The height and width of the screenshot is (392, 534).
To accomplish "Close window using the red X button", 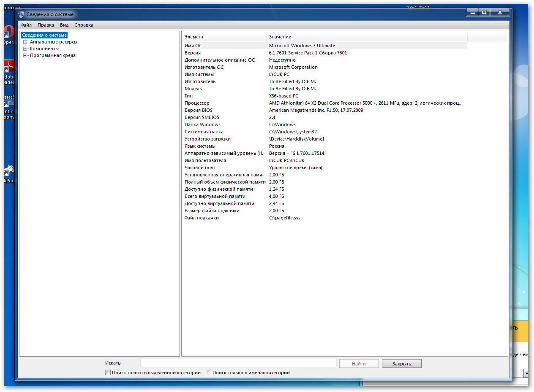I will 500,13.
